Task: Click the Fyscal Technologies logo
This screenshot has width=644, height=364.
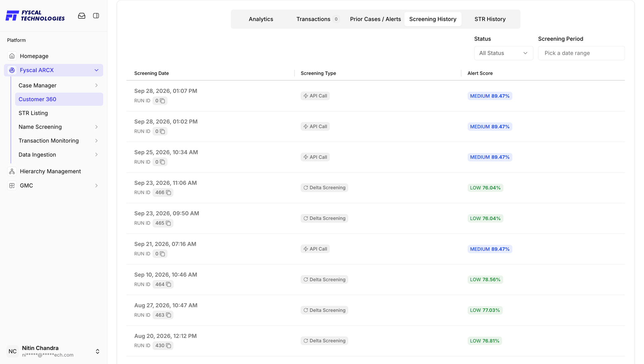Action: (35, 15)
